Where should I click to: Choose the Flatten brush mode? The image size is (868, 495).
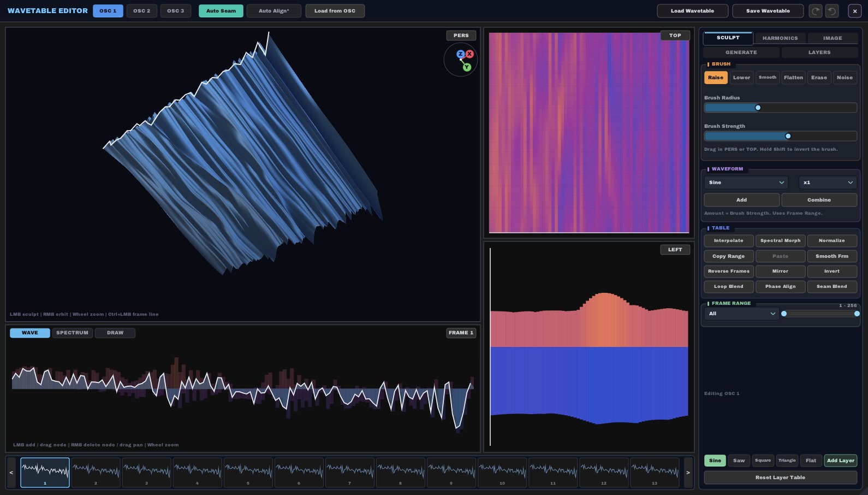793,78
